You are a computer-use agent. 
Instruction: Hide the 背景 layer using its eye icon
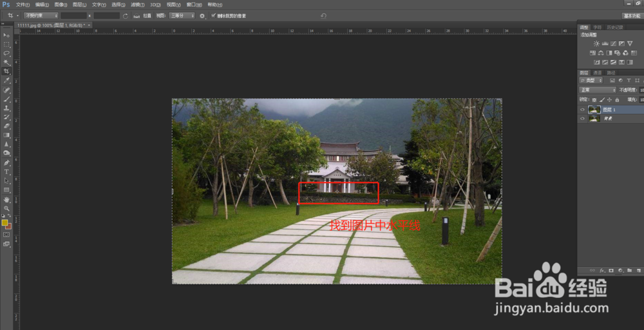(582, 119)
